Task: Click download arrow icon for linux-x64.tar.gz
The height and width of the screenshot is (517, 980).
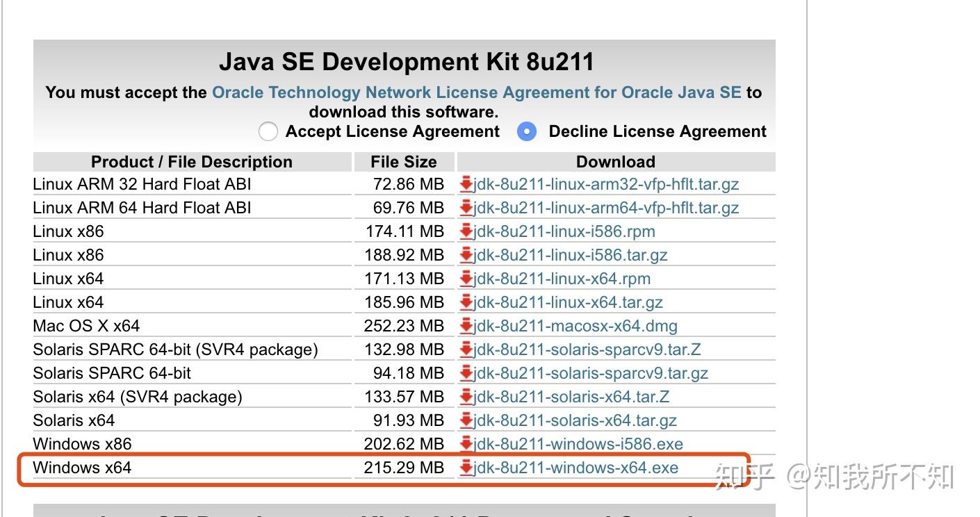Action: pyautogui.click(x=466, y=302)
